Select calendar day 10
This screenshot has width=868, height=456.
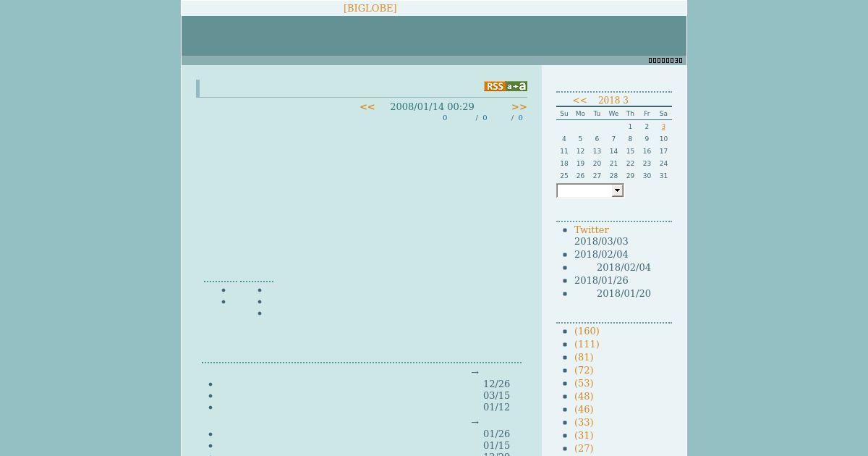(x=663, y=139)
